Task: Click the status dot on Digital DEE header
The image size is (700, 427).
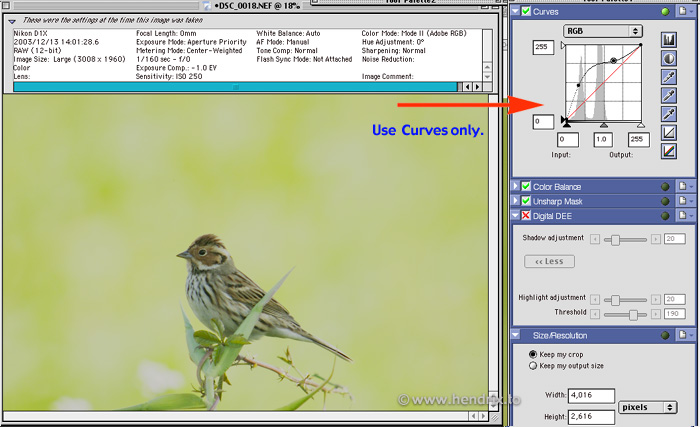Action: pos(665,216)
